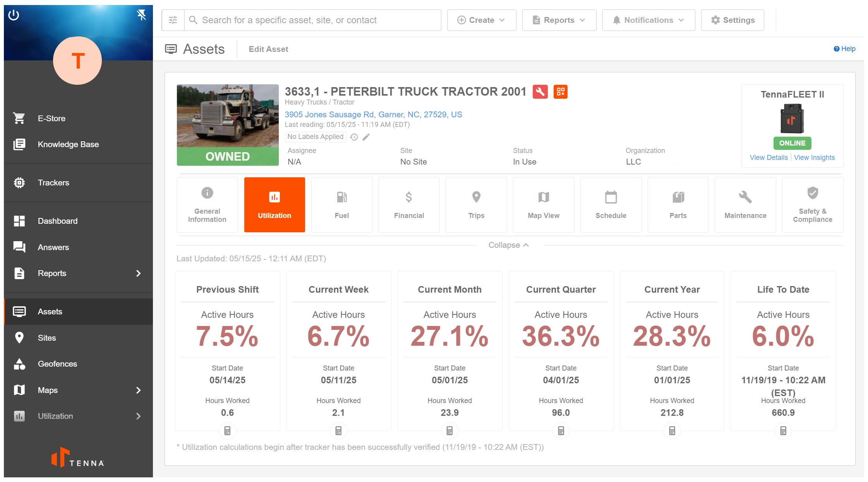
Task: Click the Settings button
Action: click(732, 20)
